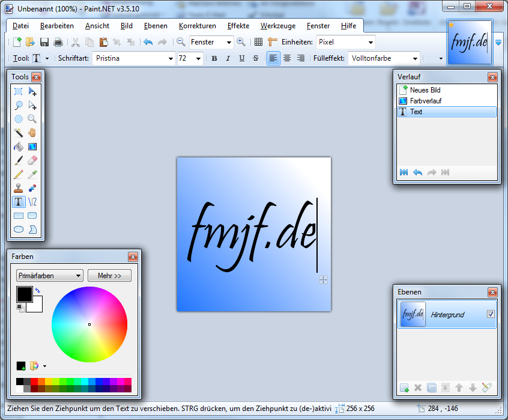The image size is (508, 420).
Task: Click the Save toolbar icon
Action: (44, 42)
